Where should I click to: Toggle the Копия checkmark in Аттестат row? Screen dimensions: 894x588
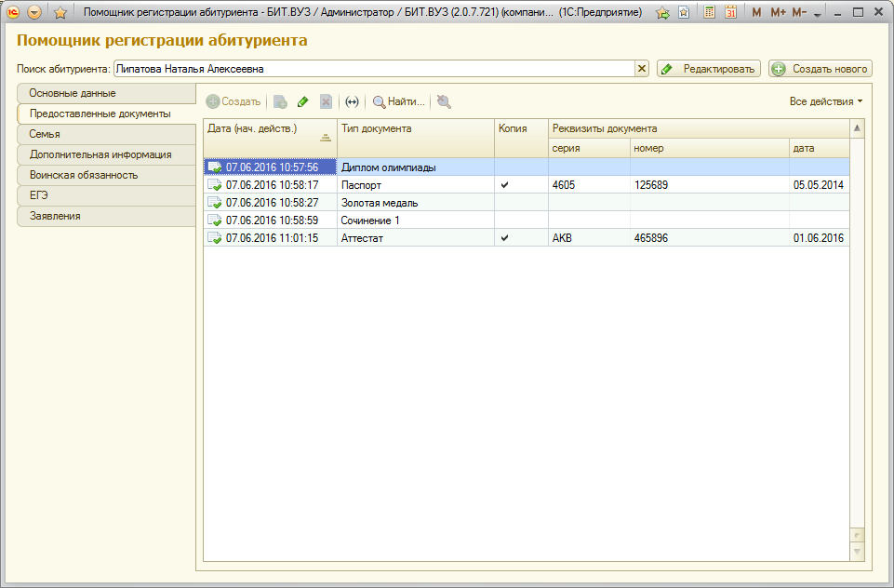click(504, 238)
